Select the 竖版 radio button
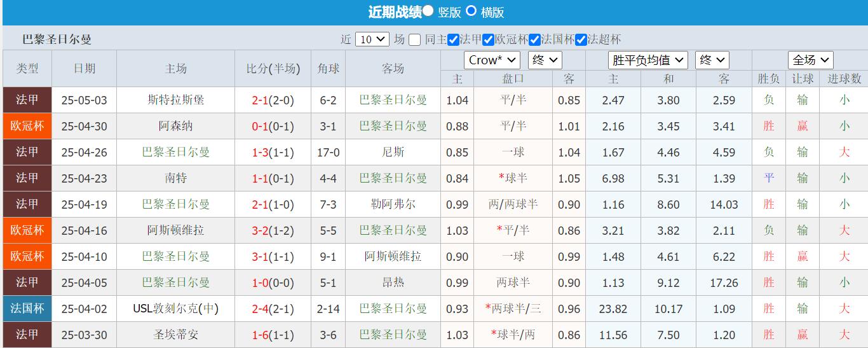The width and height of the screenshot is (868, 348). coord(428,11)
